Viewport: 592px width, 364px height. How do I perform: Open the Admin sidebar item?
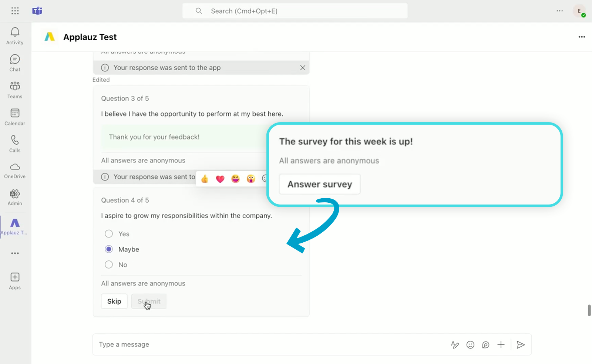(15, 197)
